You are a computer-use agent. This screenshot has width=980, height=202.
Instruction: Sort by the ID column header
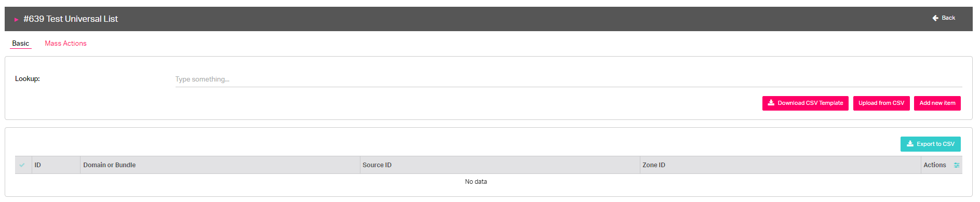click(38, 165)
